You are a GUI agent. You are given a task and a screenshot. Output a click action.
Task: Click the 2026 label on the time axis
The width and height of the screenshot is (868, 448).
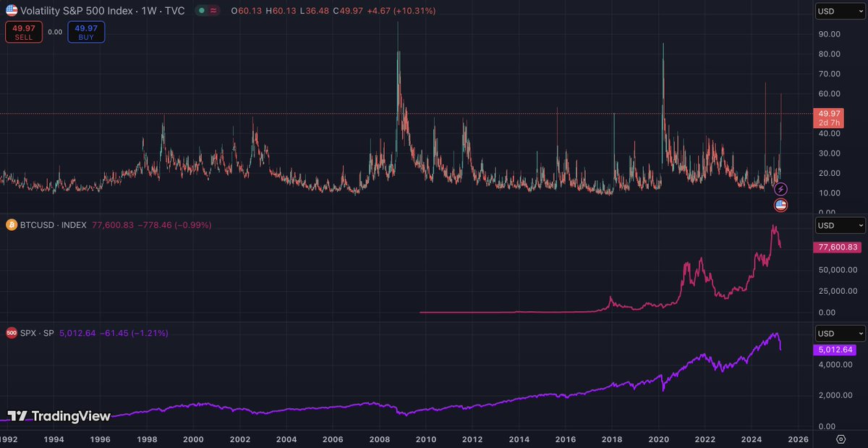pos(797,439)
